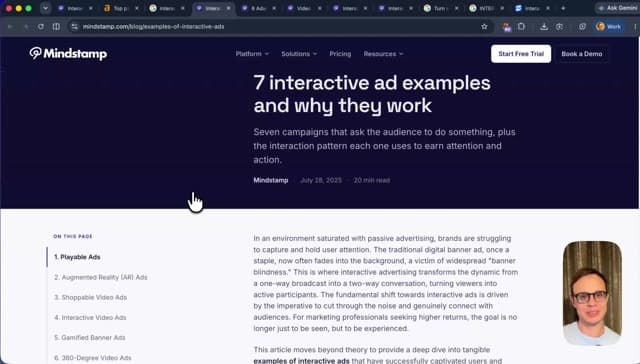Open the Chrome three-dot menu
This screenshot has width=640, height=364.
635,27
